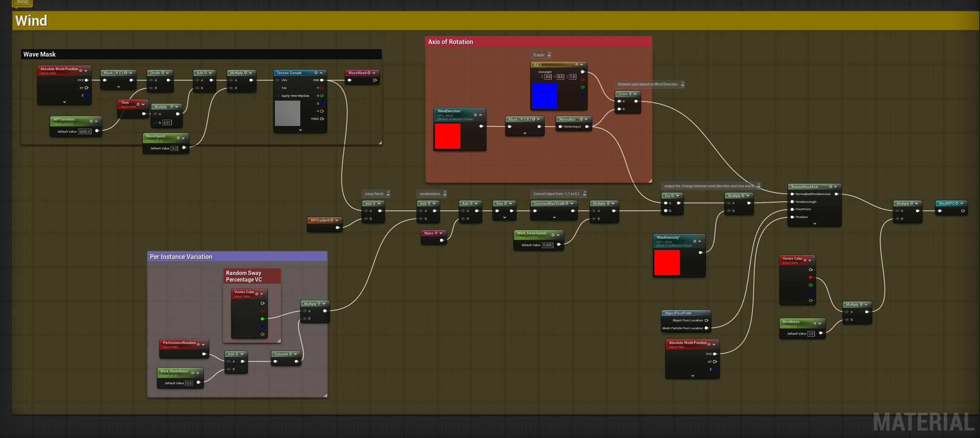Click the red R output pin of Texture Sample
This screenshot has height=438, width=980.
tap(322, 88)
